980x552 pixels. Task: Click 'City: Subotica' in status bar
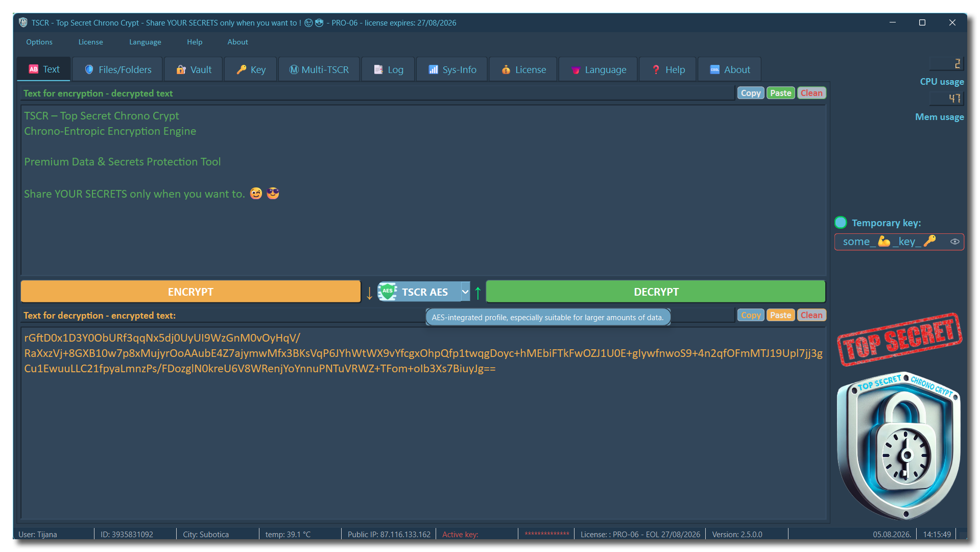206,534
